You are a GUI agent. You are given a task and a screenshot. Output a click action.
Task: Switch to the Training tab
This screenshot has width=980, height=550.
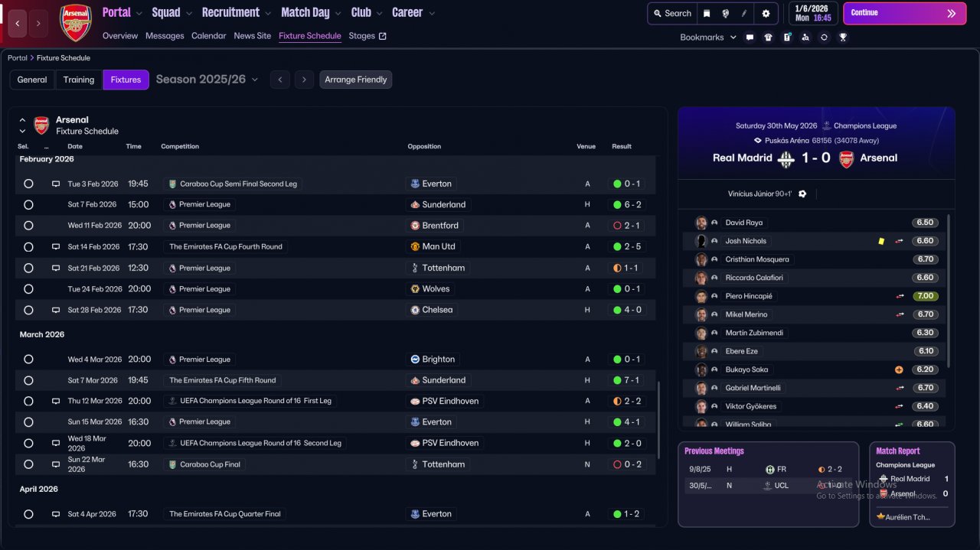click(x=79, y=80)
